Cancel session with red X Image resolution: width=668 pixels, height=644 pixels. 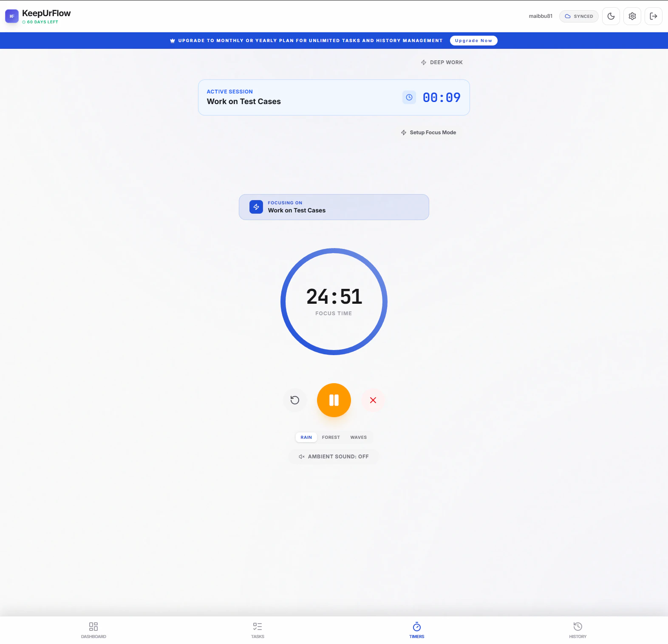coord(373,400)
